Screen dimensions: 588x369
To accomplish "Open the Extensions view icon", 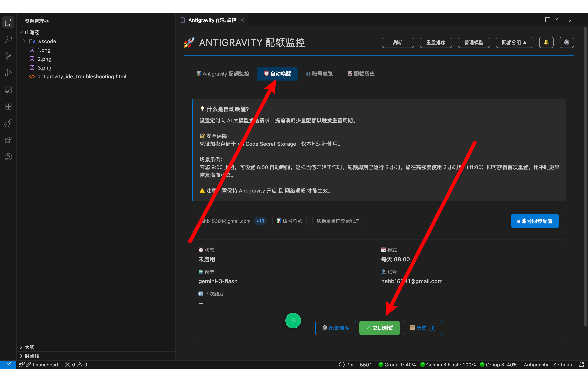I will click(8, 106).
